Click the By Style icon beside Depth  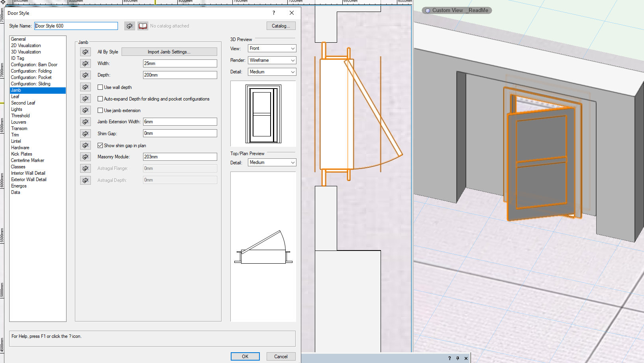(x=85, y=75)
